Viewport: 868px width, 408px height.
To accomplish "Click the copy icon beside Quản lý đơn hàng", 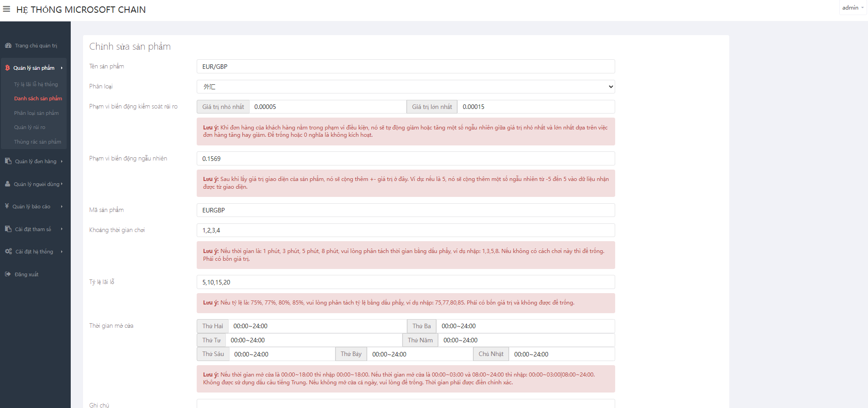I will (8, 161).
